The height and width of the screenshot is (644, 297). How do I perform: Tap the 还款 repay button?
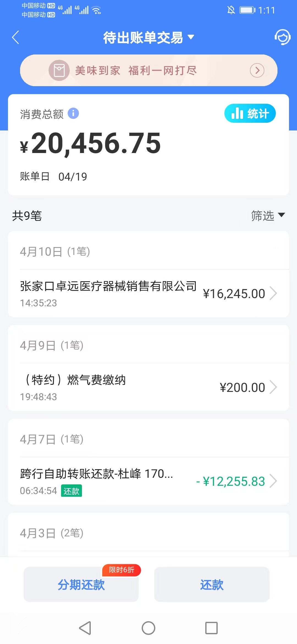pyautogui.click(x=212, y=585)
